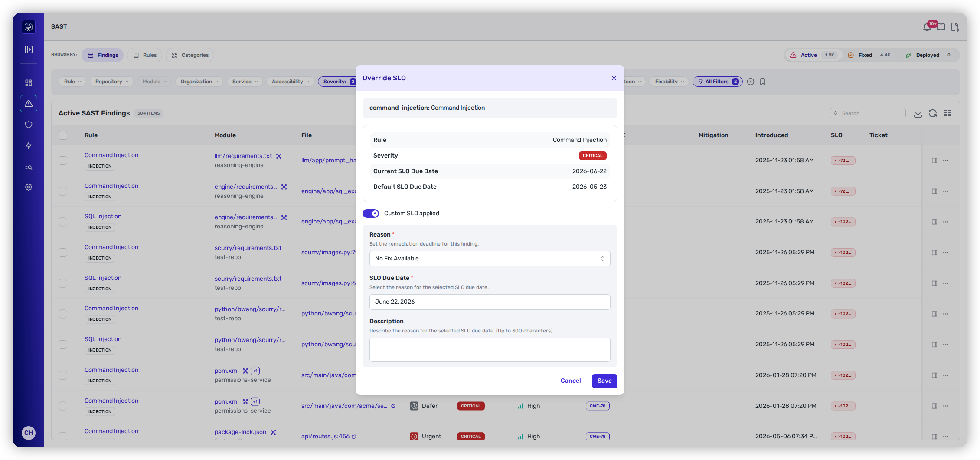Open the more options menu for the llm/requirements.txt row
The image size is (980, 460).
[946, 161]
